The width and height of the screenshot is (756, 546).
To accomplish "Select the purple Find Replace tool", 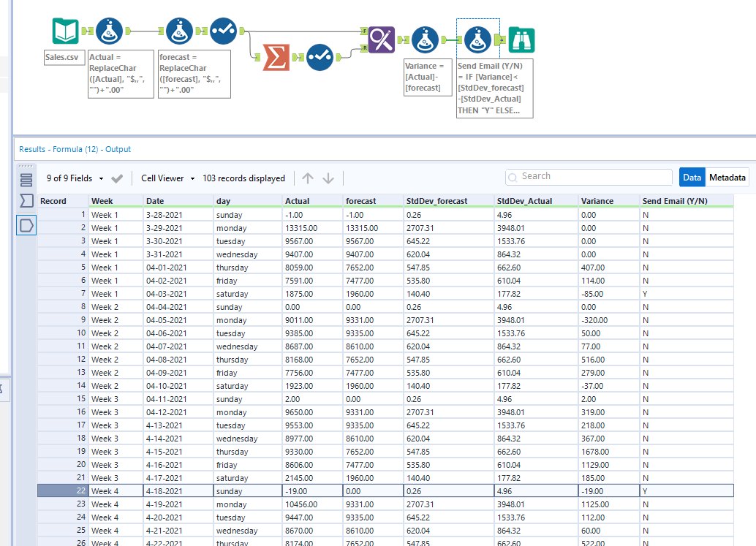I will pos(382,39).
